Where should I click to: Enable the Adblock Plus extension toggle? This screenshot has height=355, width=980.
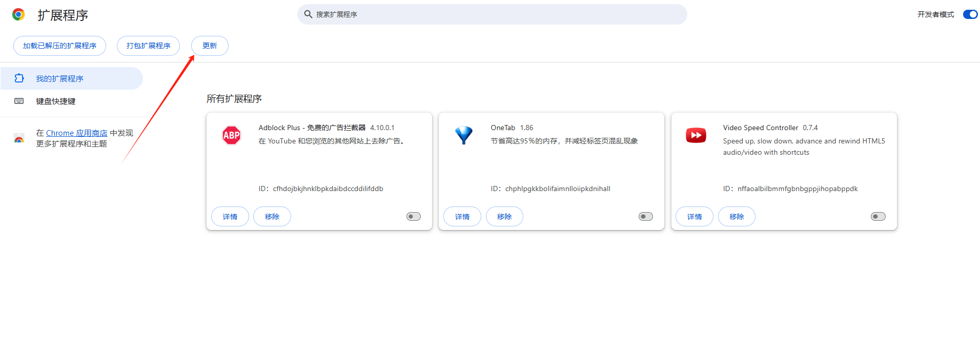(414, 217)
